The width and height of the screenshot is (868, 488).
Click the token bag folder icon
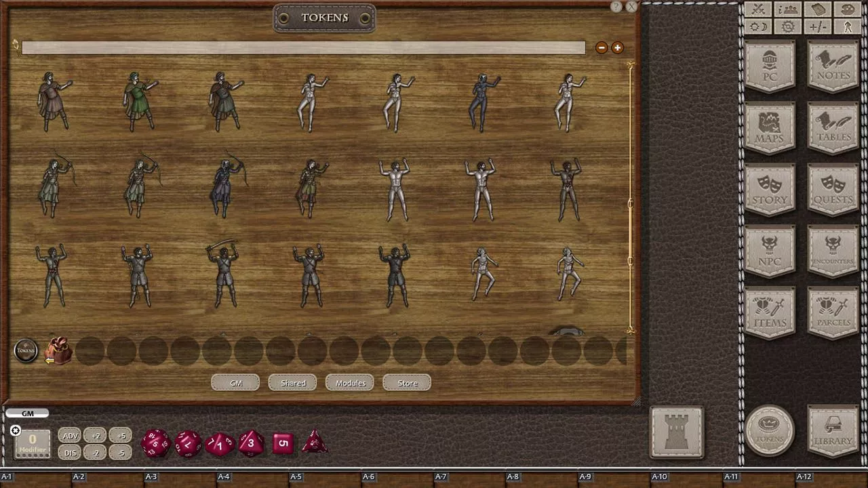click(58, 350)
